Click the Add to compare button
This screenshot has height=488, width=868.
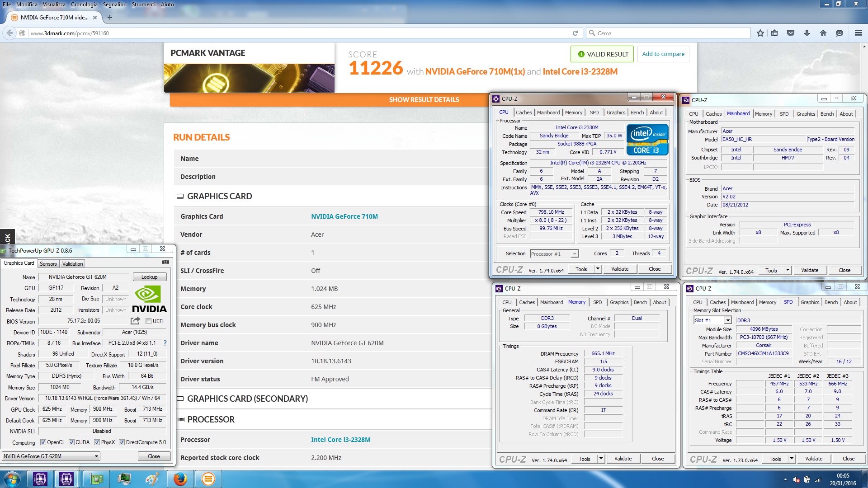tap(663, 54)
